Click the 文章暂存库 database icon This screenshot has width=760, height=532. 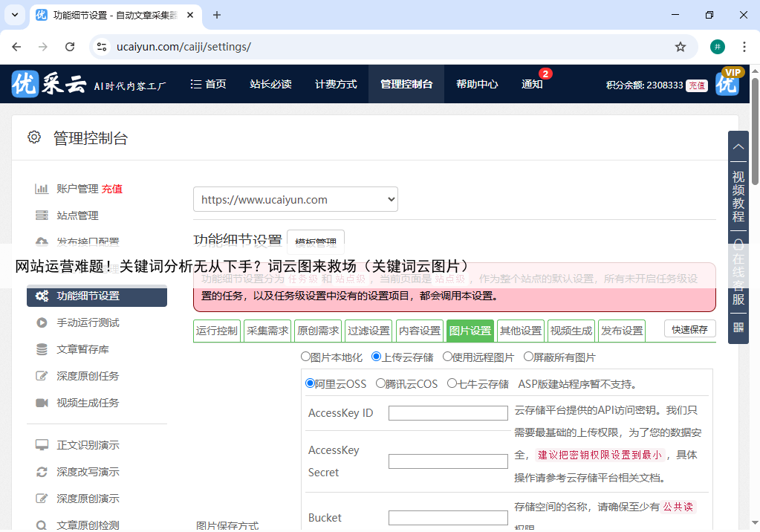click(42, 349)
